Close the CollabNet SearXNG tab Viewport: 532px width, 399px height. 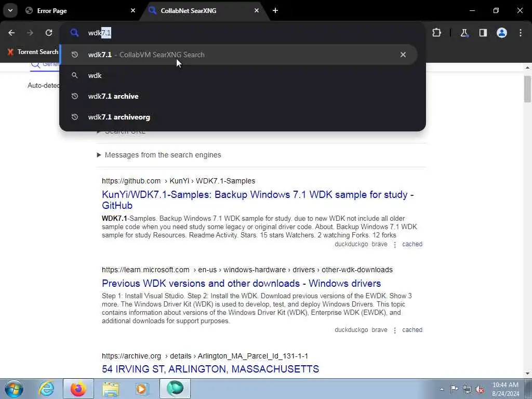(x=257, y=10)
